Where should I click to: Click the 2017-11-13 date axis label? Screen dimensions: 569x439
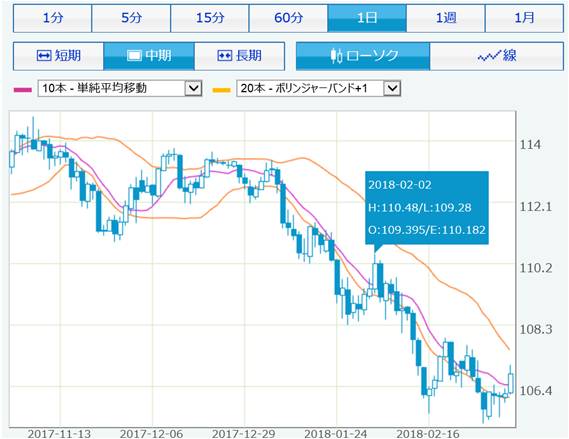(x=59, y=434)
